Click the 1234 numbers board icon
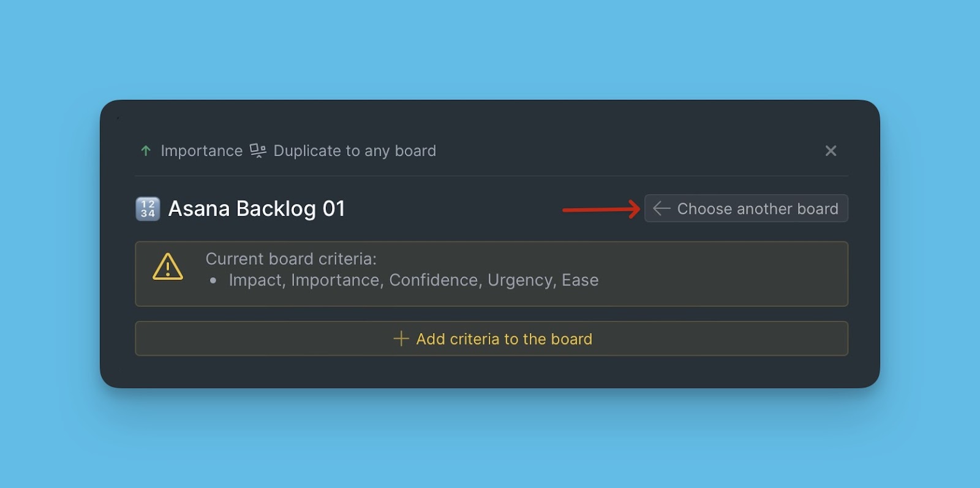This screenshot has height=488, width=980. point(148,209)
